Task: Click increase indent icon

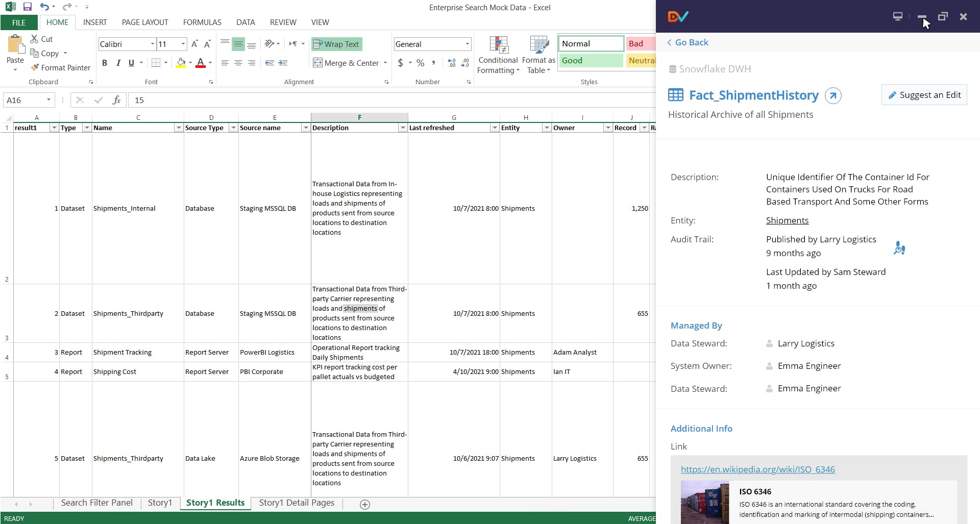Action: 283,63
